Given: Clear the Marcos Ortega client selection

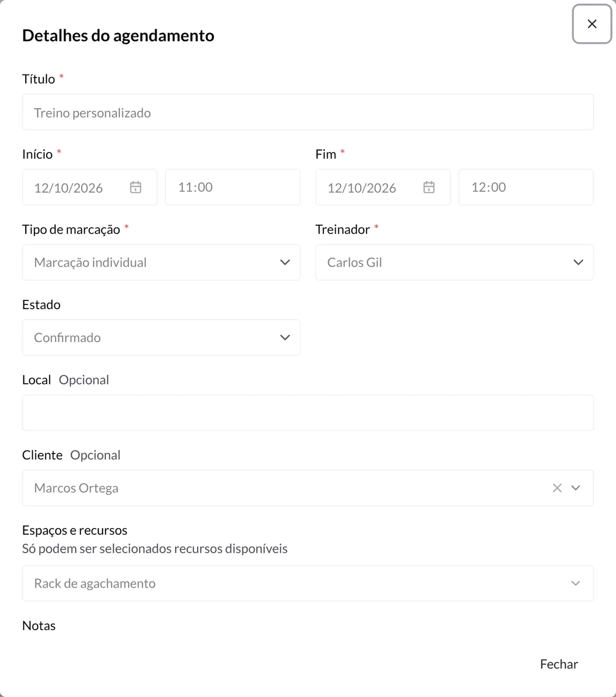Looking at the screenshot, I should (x=557, y=488).
